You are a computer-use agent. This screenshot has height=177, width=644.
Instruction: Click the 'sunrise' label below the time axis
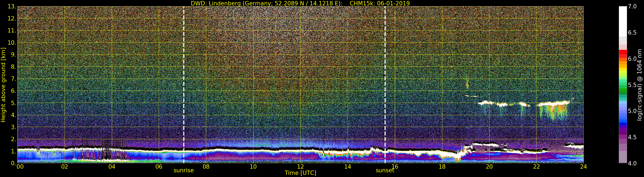click(184, 170)
